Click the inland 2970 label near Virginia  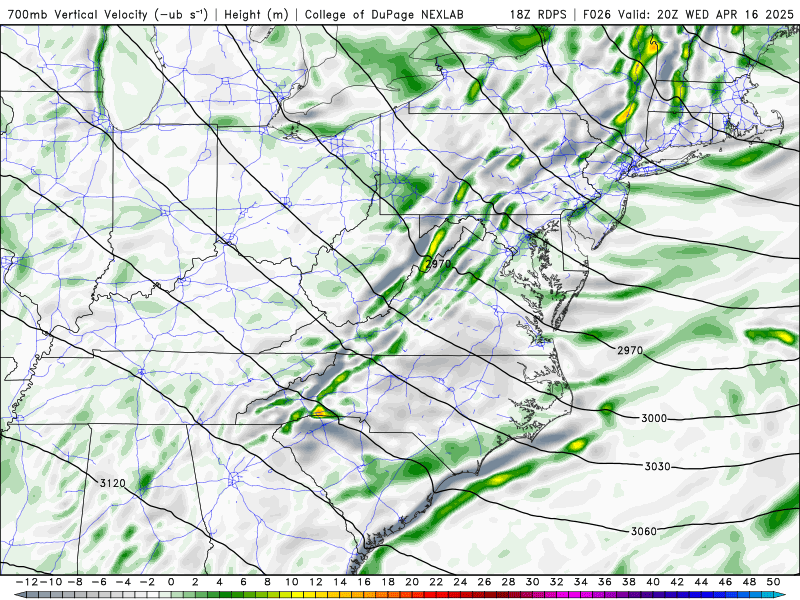pos(438,264)
